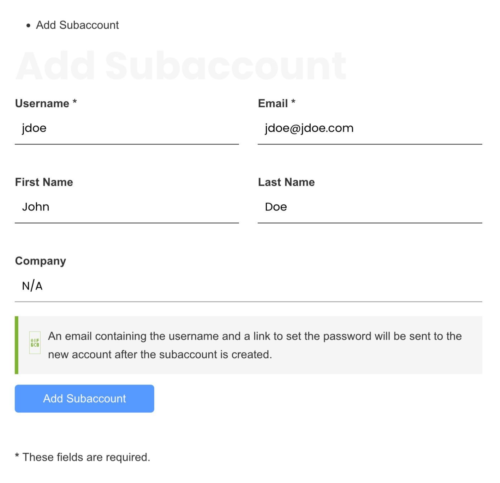Screen dimensions: 500x483
Task: Click the Last Name label
Action: pyautogui.click(x=286, y=182)
